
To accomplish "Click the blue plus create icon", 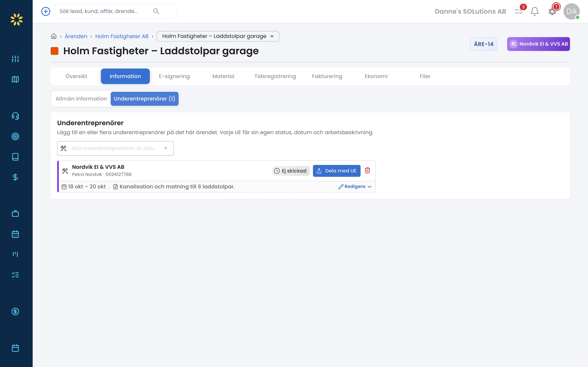I will pos(46,11).
